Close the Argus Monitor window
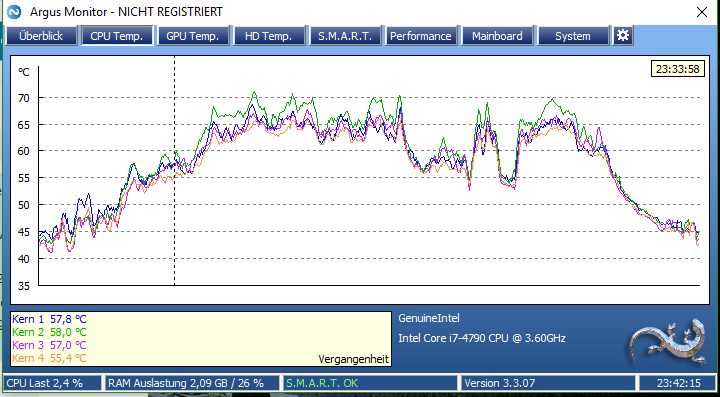Image resolution: width=720 pixels, height=397 pixels. coord(702,12)
